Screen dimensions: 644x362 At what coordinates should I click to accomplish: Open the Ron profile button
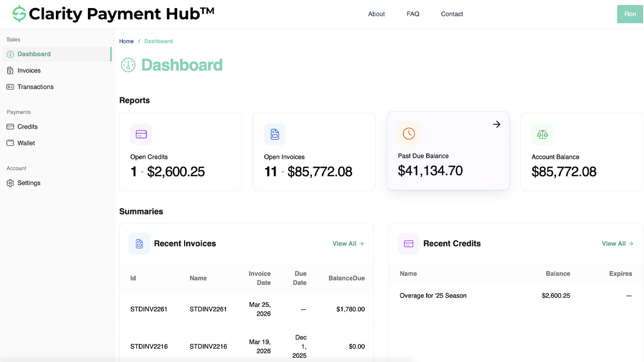(x=629, y=14)
